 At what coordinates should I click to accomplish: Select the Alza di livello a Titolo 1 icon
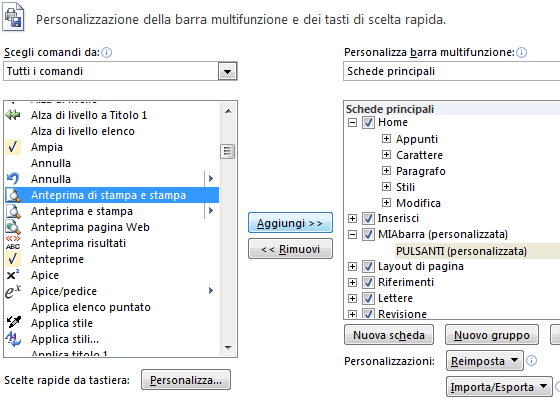click(x=13, y=115)
